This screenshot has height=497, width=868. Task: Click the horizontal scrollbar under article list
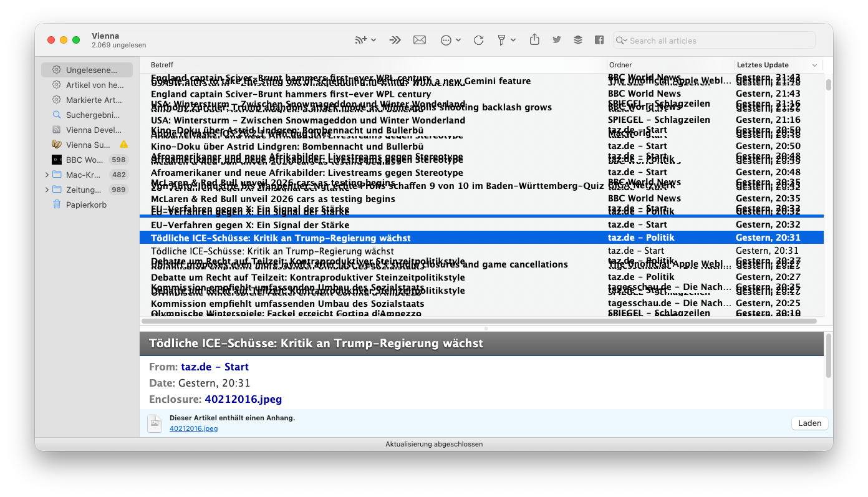(x=479, y=321)
